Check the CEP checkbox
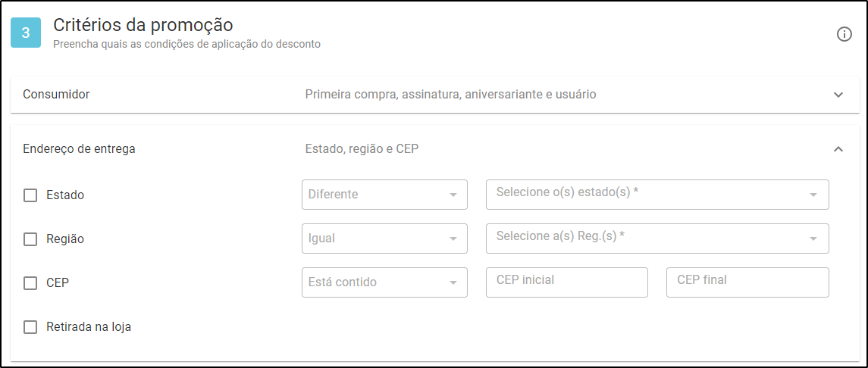Image resolution: width=868 pixels, height=368 pixels. click(x=30, y=283)
